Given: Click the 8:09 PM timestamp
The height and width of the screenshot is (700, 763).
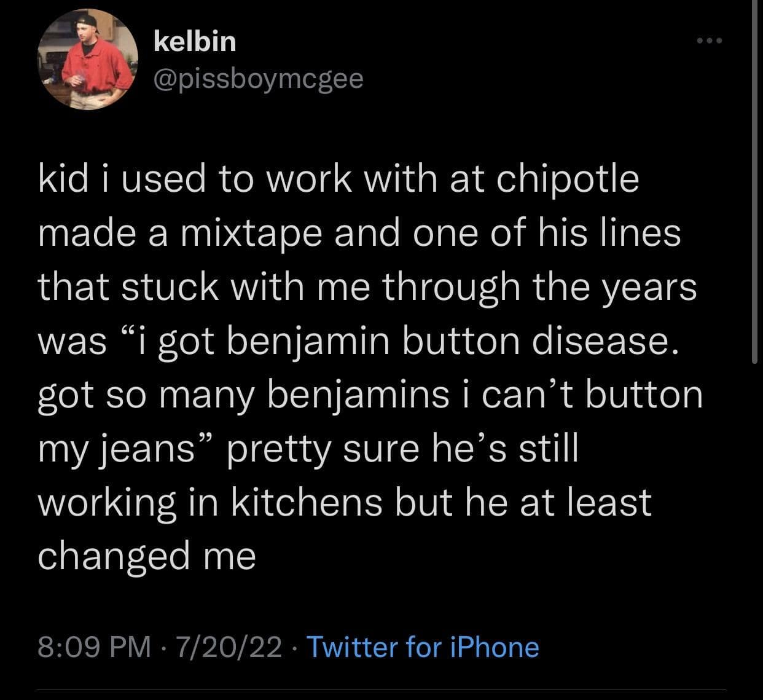Looking at the screenshot, I should pos(94,647).
